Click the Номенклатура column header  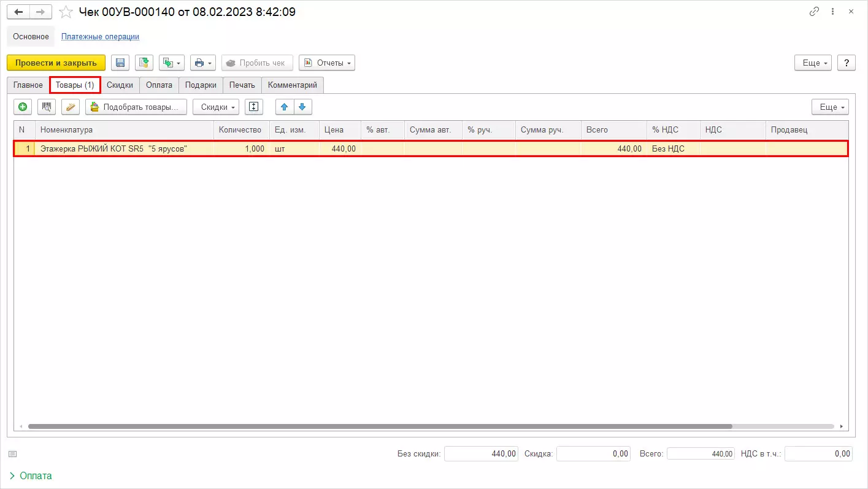pos(125,129)
